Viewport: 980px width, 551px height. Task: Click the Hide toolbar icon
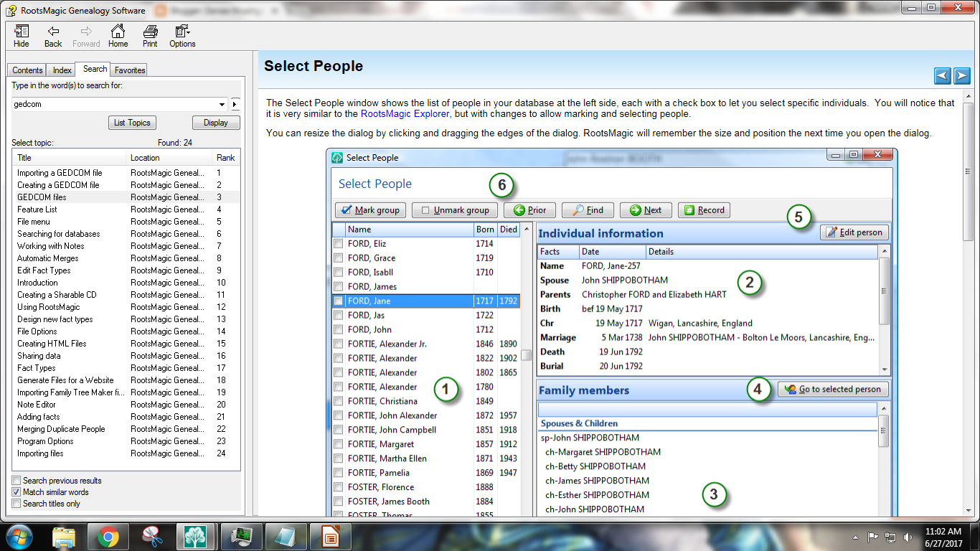[22, 36]
